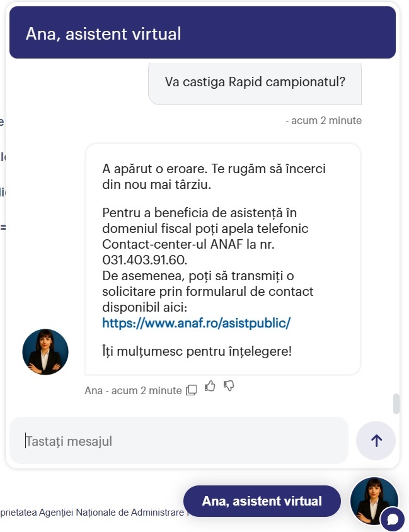Give thumbs up to Ana's response
Image resolution: width=409 pixels, height=532 pixels.
[x=210, y=386]
